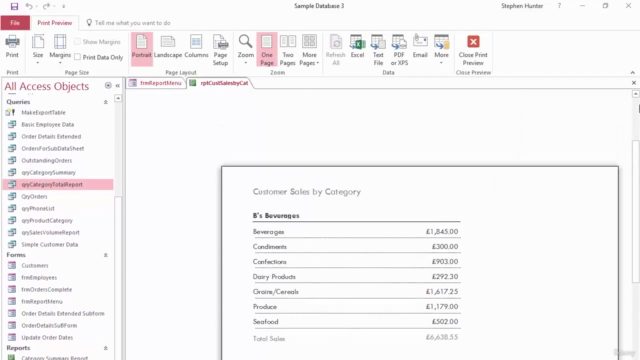Collapse the Forms group

105,255
